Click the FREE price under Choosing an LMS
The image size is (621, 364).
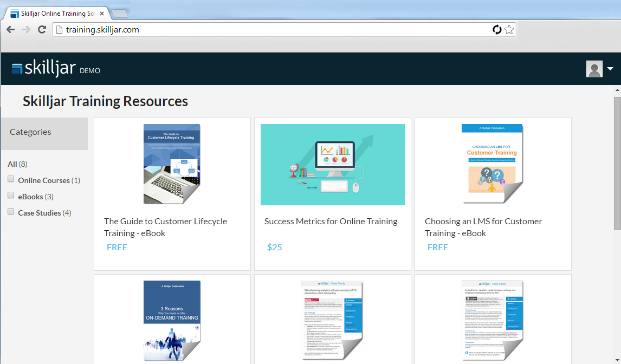point(438,247)
